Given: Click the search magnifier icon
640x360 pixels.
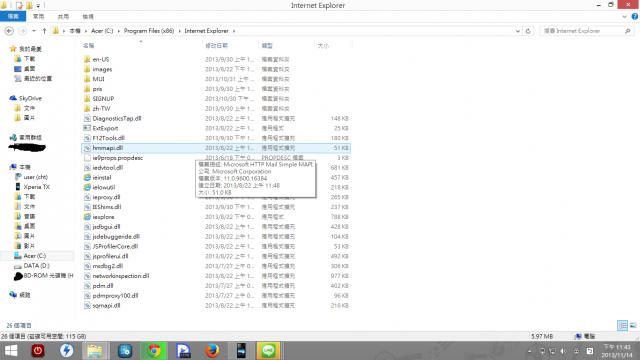Looking at the screenshot, I should click(x=627, y=31).
